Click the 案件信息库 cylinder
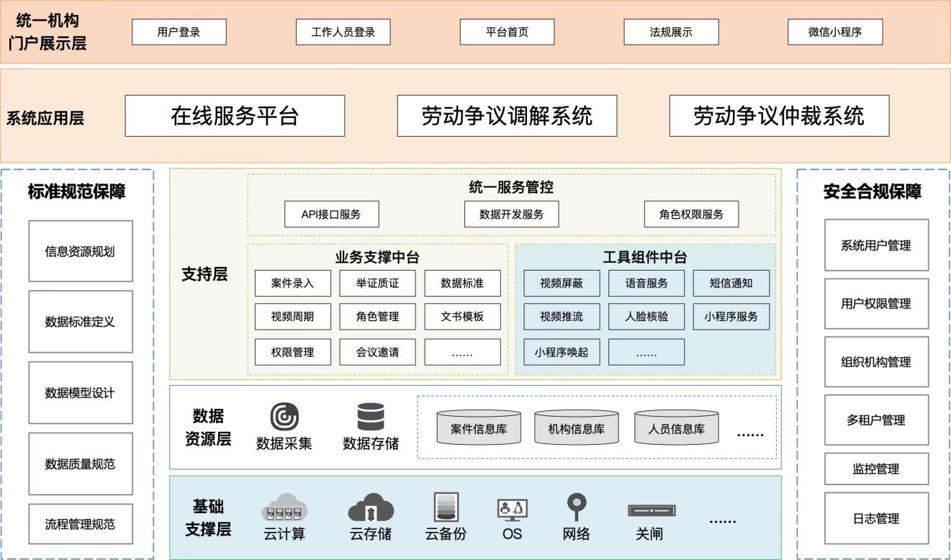Viewport: 951px width, 560px height. click(479, 428)
